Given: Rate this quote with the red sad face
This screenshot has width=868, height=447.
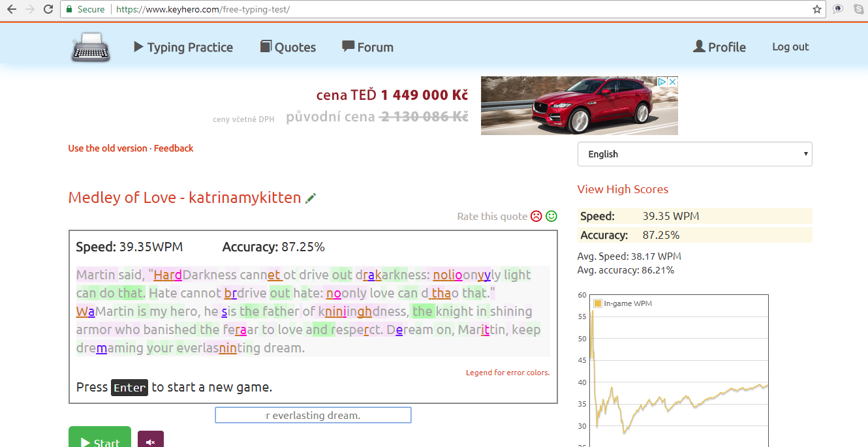Looking at the screenshot, I should 536,216.
